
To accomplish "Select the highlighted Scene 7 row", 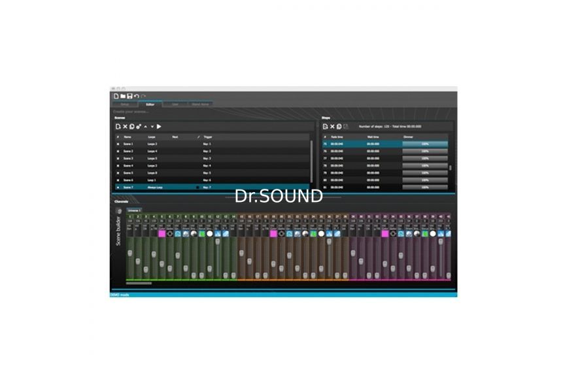I will click(212, 188).
